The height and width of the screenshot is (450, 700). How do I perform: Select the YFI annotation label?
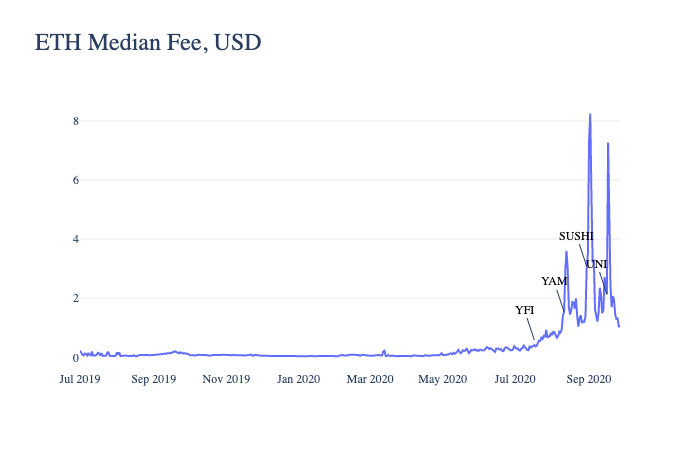click(x=525, y=310)
